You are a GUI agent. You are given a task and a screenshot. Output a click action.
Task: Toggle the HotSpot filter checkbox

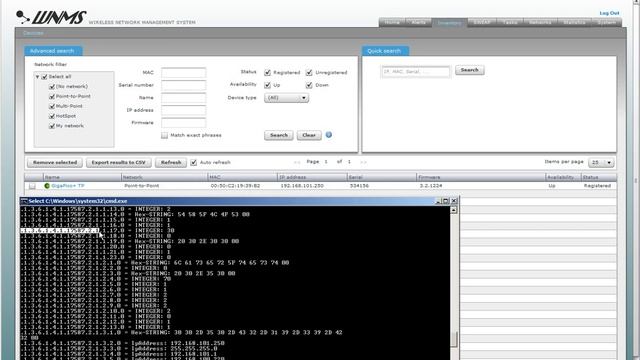(52, 116)
